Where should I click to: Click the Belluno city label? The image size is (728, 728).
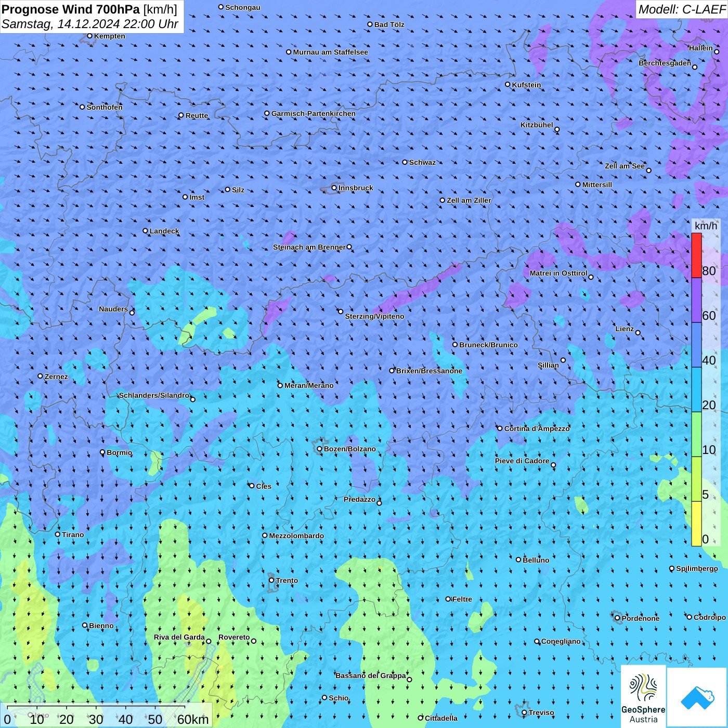(x=536, y=560)
